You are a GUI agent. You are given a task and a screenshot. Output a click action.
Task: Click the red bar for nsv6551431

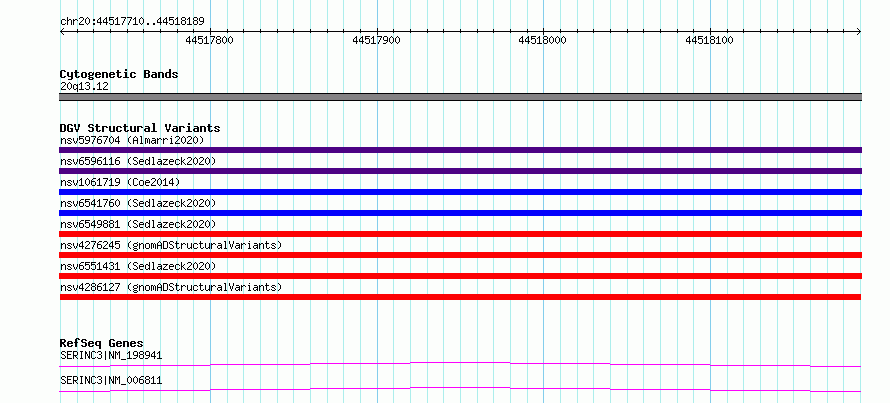(x=460, y=276)
